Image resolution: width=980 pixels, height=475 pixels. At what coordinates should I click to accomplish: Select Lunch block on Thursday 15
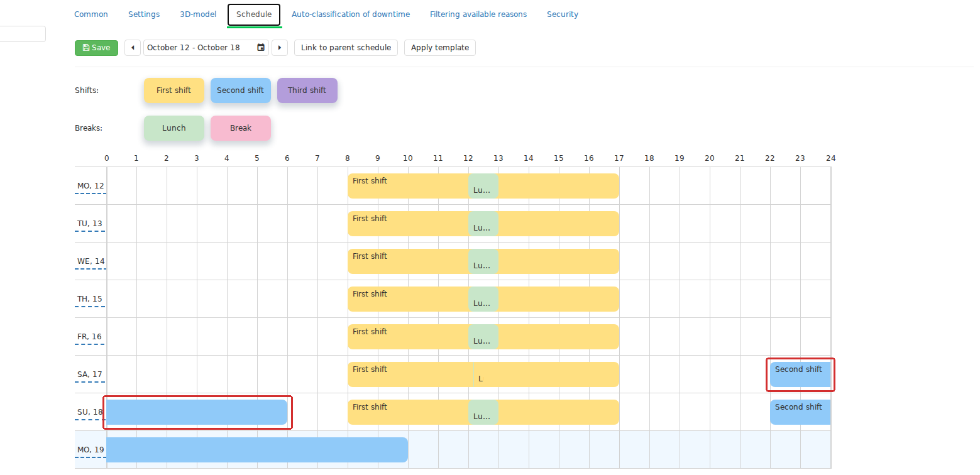483,299
